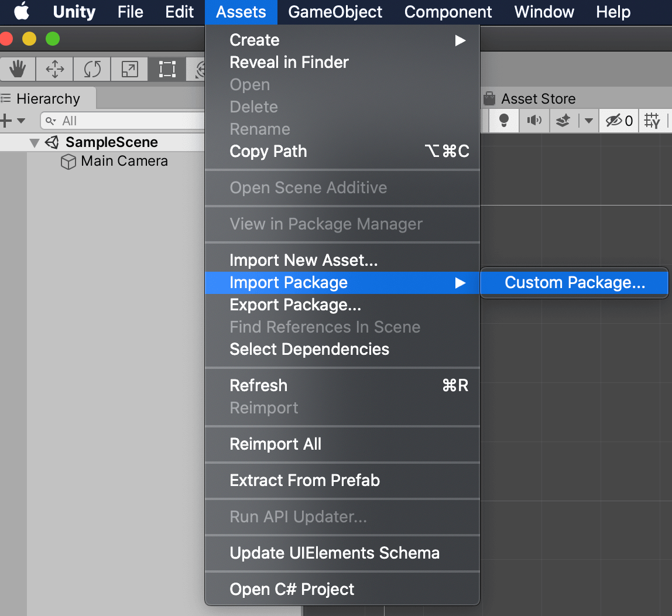672x616 pixels.
Task: Click Export Package in Assets menu
Action: click(295, 305)
